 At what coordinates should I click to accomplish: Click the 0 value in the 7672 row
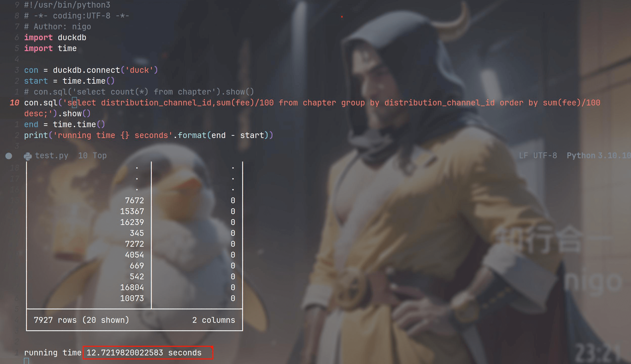(x=233, y=200)
